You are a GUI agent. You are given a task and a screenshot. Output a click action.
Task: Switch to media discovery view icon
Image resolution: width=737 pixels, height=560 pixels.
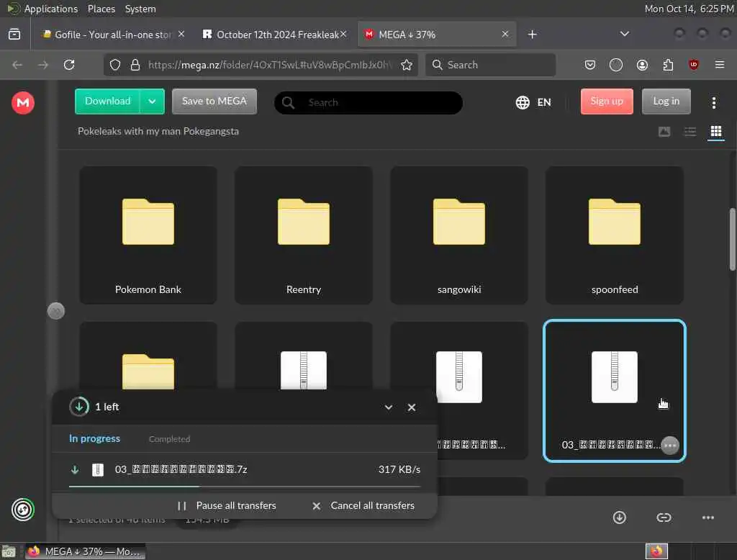click(x=664, y=132)
